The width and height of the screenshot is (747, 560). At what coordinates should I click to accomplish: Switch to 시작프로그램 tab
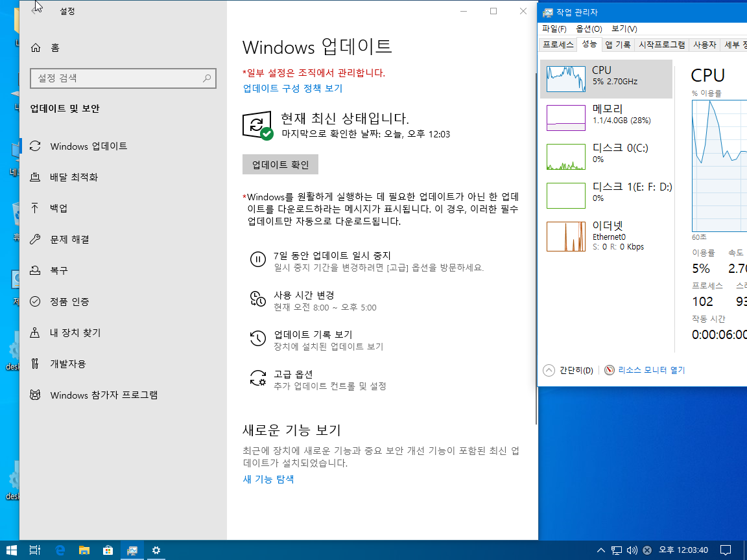click(x=661, y=45)
